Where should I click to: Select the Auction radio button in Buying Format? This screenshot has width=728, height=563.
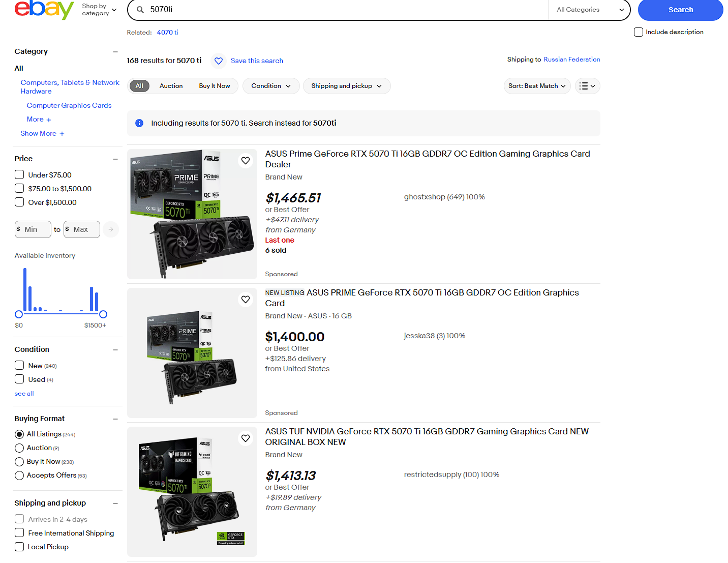19,448
